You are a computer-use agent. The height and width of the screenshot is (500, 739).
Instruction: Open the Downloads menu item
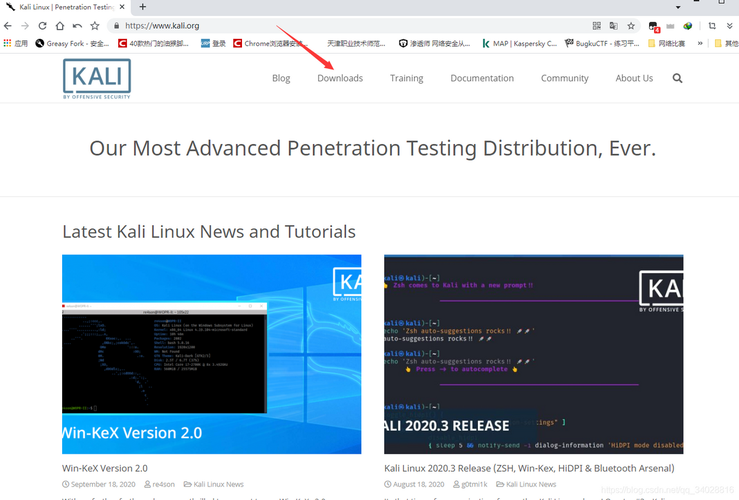pos(340,78)
